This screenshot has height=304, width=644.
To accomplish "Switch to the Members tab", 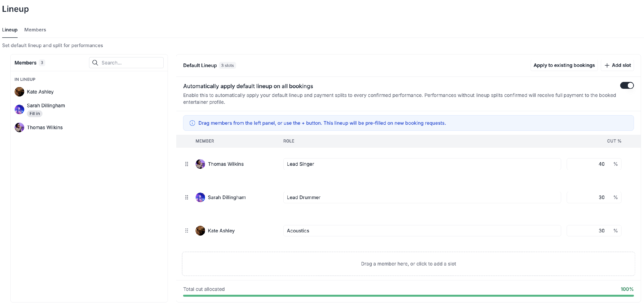I will coord(35,30).
